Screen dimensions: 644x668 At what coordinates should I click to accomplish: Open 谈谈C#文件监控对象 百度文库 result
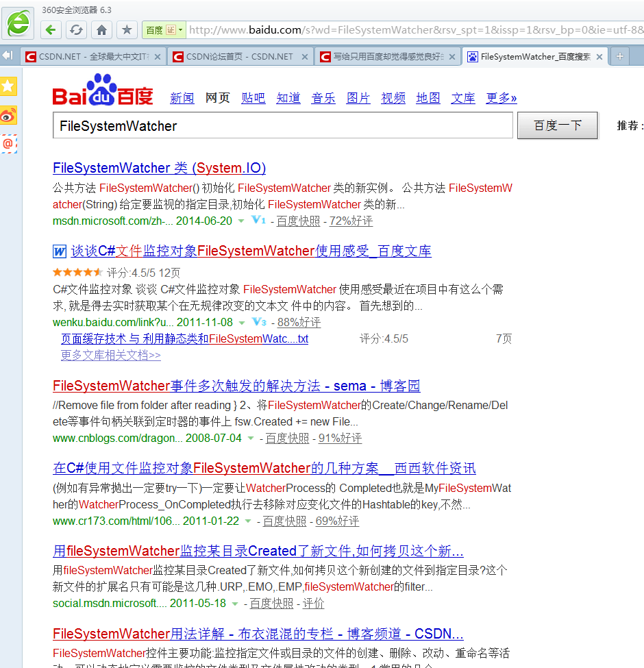pyautogui.click(x=251, y=251)
